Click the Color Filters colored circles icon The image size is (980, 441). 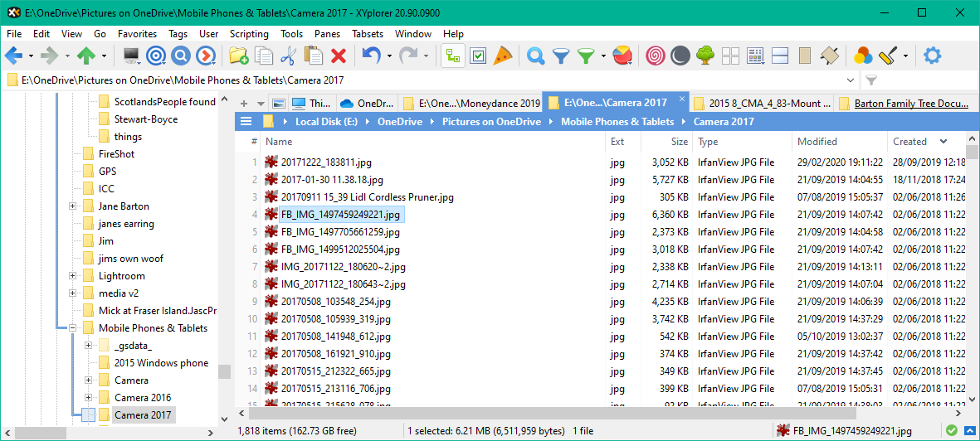[x=863, y=56]
